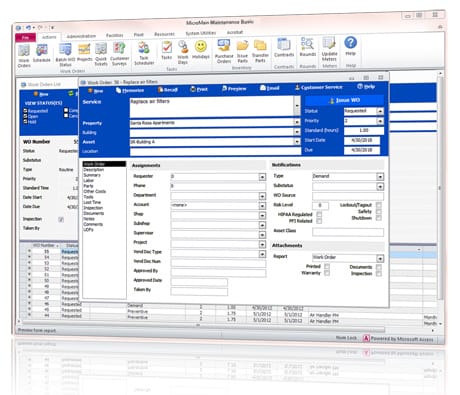Open the Contracts ribbon icon

pyautogui.click(x=284, y=48)
